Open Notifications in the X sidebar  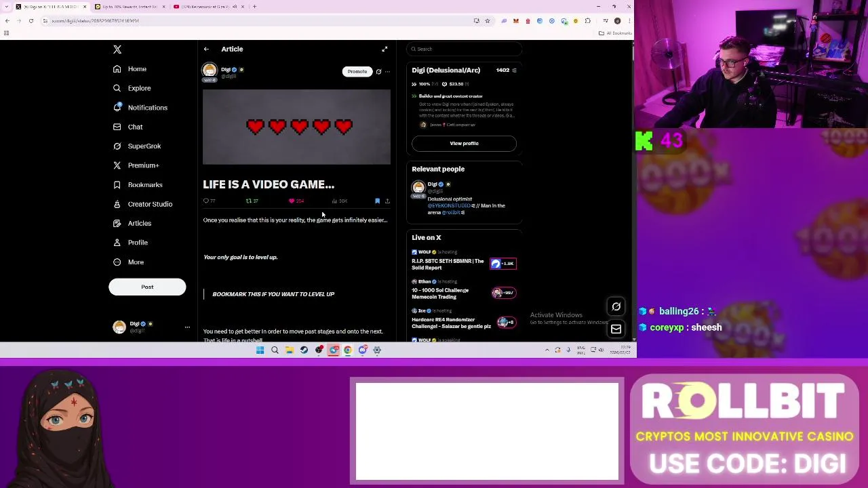[x=140, y=108]
